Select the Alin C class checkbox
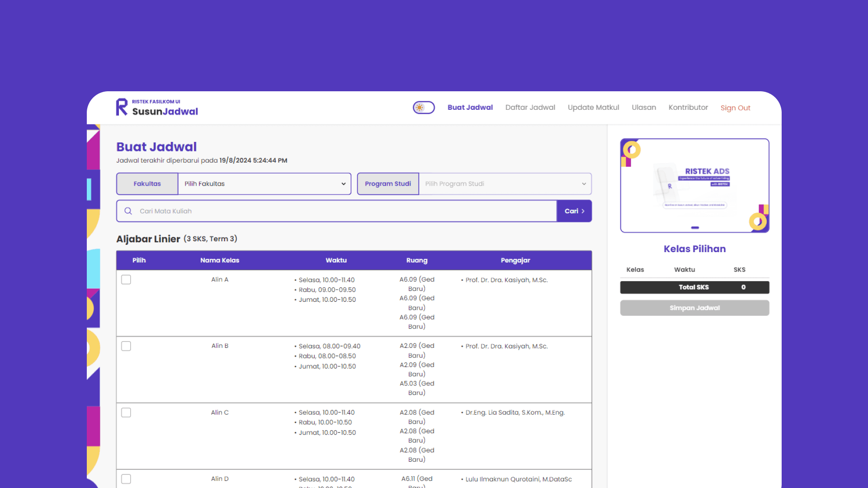This screenshot has width=868, height=488. pyautogui.click(x=126, y=413)
